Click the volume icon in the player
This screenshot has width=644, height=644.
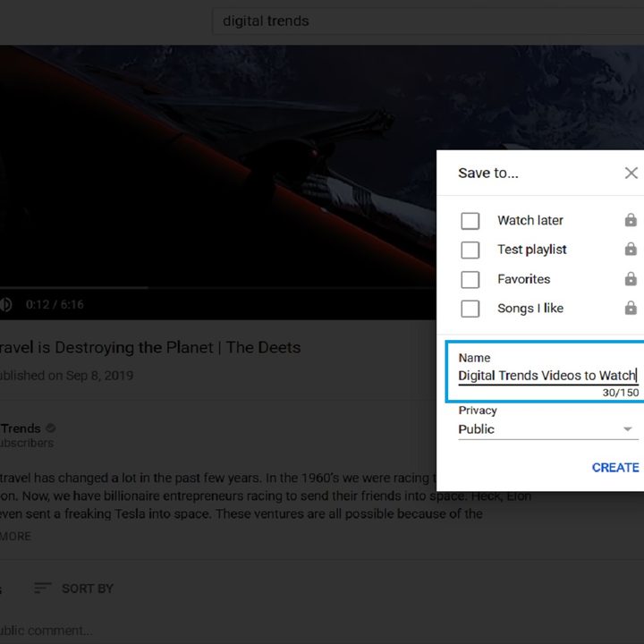(x=5, y=304)
